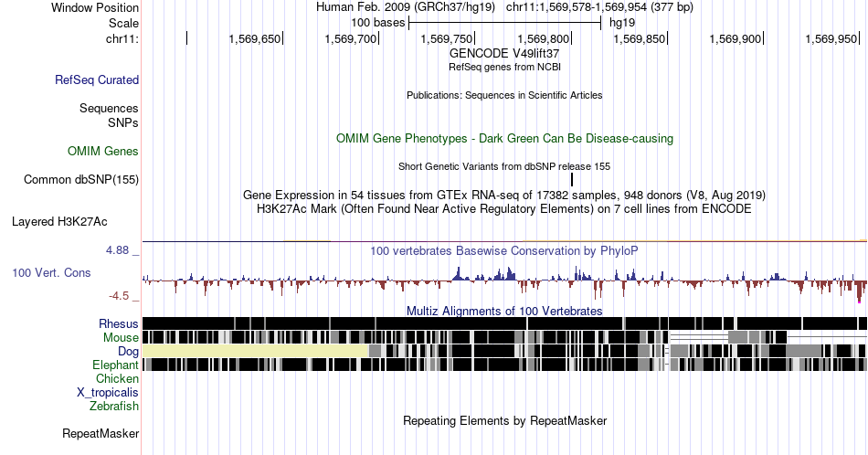Click the H3K27Ac Mark track title
The image size is (868, 455).
click(x=504, y=209)
